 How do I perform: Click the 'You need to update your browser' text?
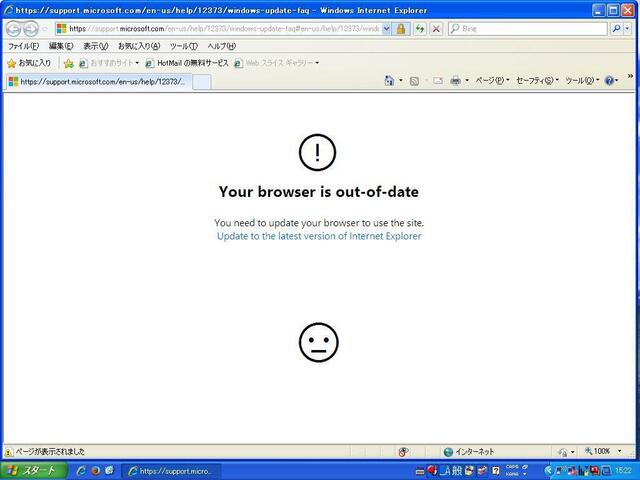(319, 223)
